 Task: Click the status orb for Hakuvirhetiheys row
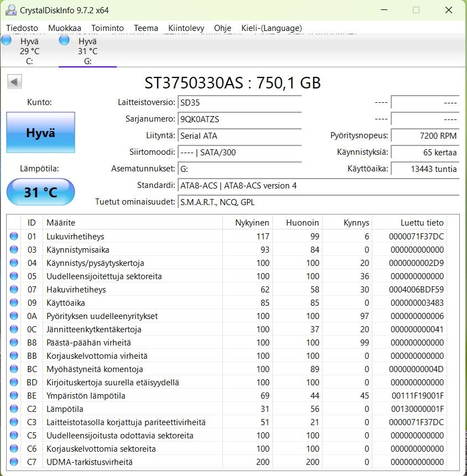pos(14,290)
